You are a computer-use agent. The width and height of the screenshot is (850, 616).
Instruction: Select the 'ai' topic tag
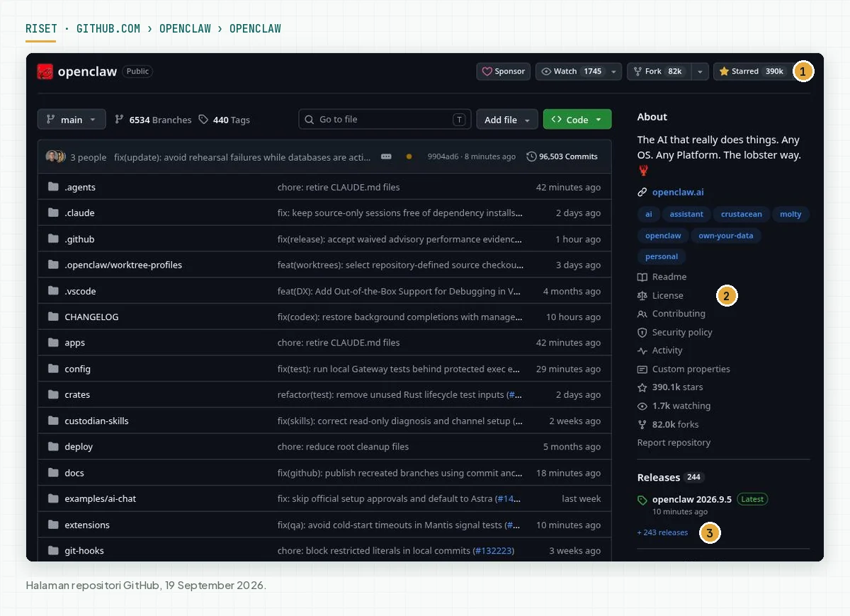point(648,215)
